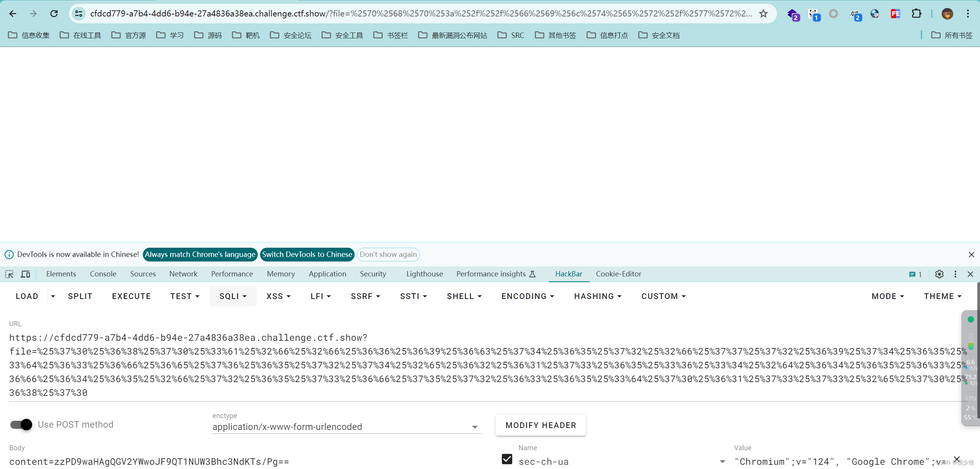Open the LOAD split arrow dropdown
This screenshot has height=469, width=980.
[x=53, y=296]
